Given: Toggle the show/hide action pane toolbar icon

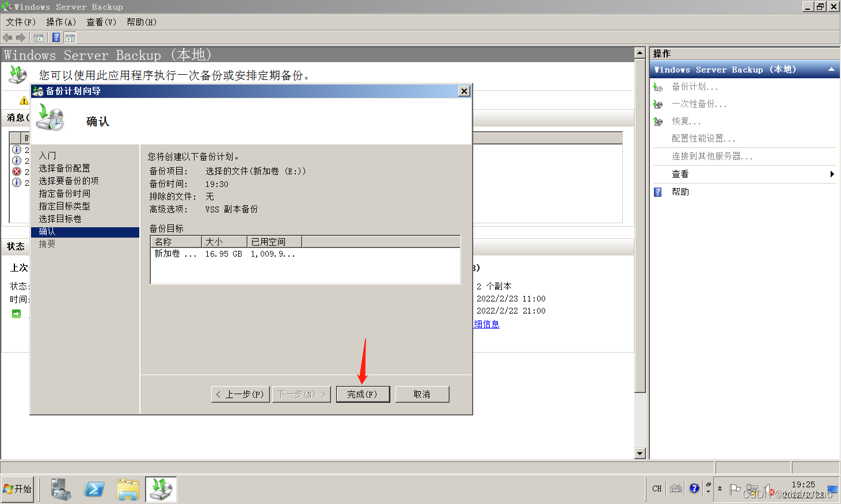Looking at the screenshot, I should [70, 38].
